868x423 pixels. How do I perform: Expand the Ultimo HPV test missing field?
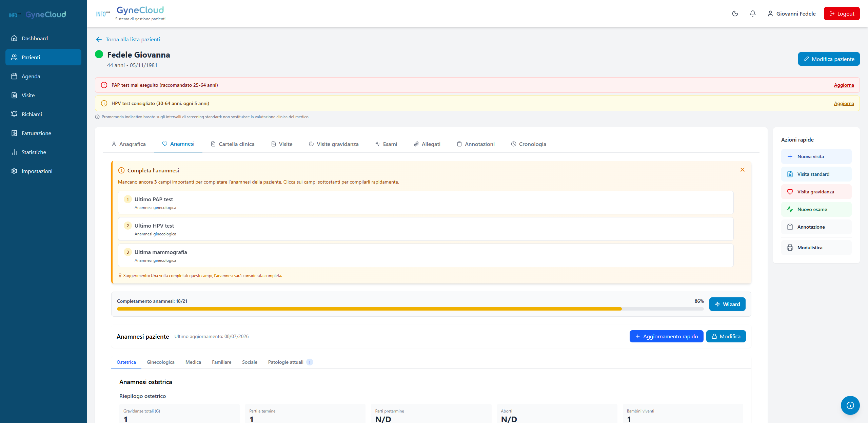point(426,229)
